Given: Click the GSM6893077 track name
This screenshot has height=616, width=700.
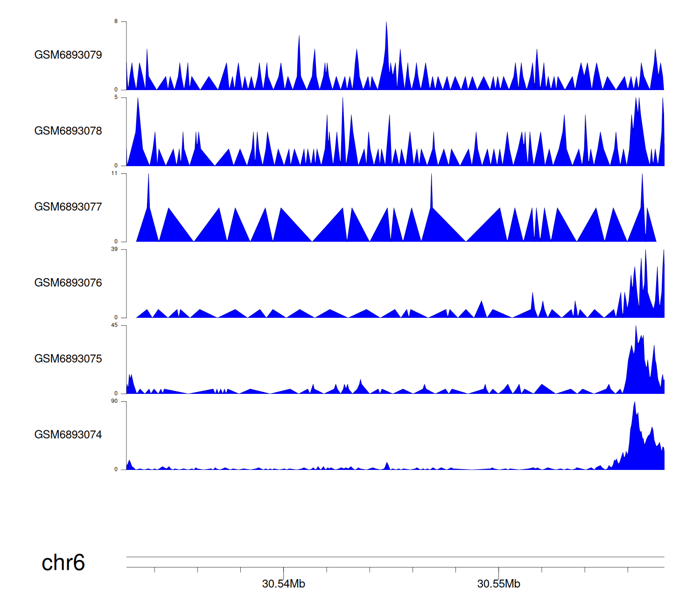Looking at the screenshot, I should point(68,207).
